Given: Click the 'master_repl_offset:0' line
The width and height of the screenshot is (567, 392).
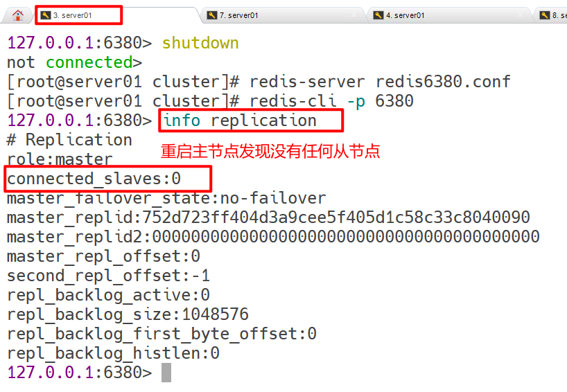Looking at the screenshot, I should point(103,256).
